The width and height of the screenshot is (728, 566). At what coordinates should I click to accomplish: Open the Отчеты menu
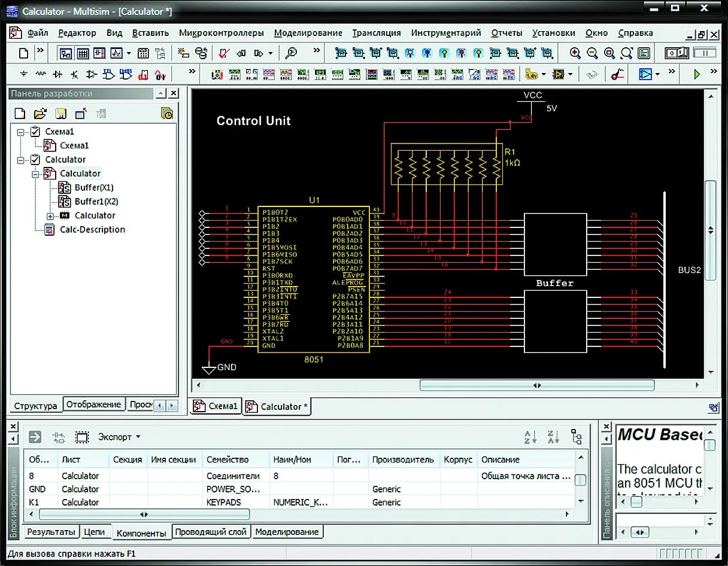click(506, 33)
